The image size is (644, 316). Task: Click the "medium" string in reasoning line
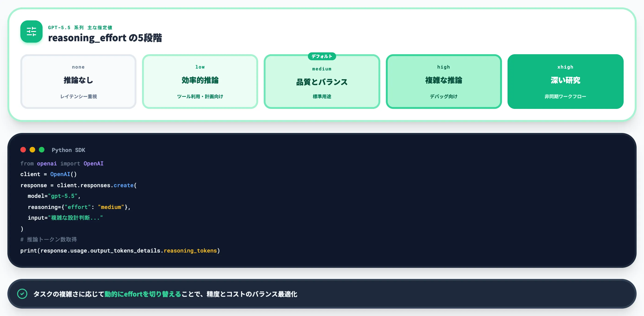[x=111, y=207]
